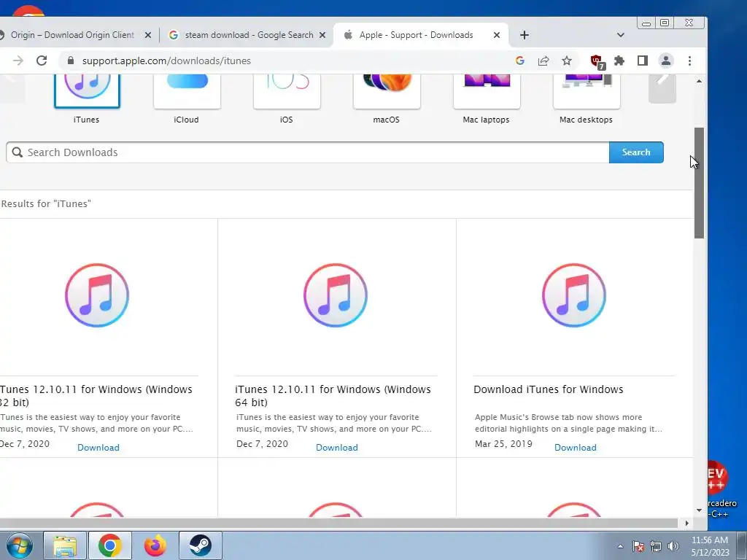Open iTunes 12.10.11 Windows 32 bit title

click(96, 396)
